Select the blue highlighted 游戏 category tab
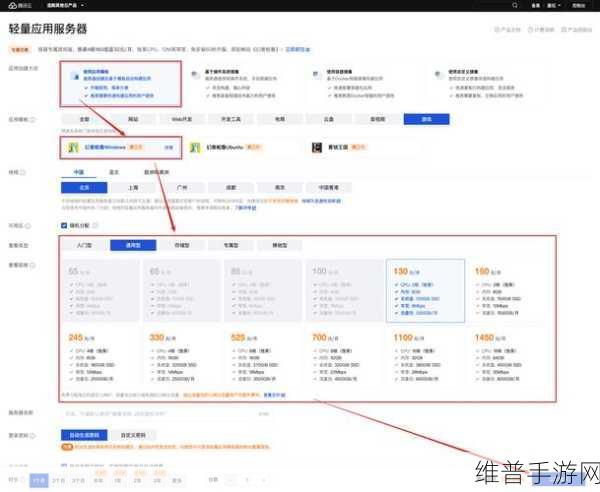 (x=427, y=119)
